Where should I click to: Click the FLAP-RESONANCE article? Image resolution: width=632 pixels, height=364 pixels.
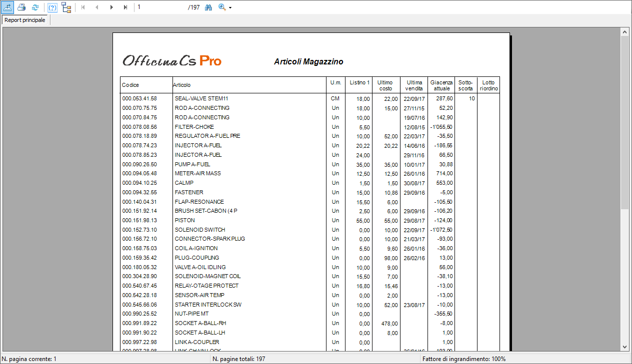click(x=199, y=202)
